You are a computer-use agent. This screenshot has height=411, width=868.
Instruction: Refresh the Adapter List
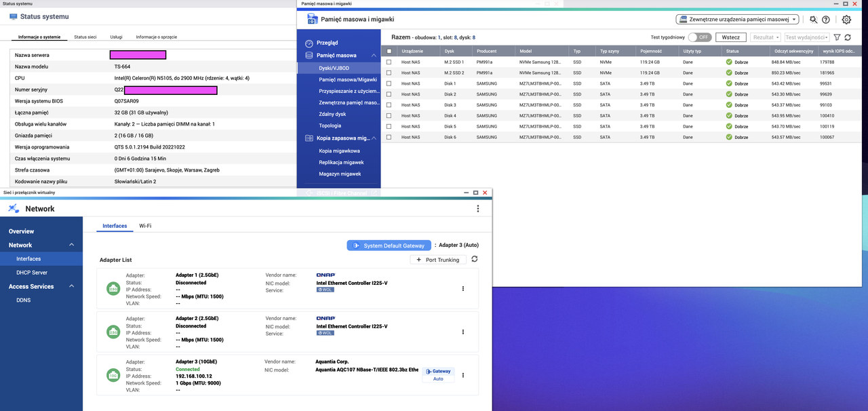(474, 259)
